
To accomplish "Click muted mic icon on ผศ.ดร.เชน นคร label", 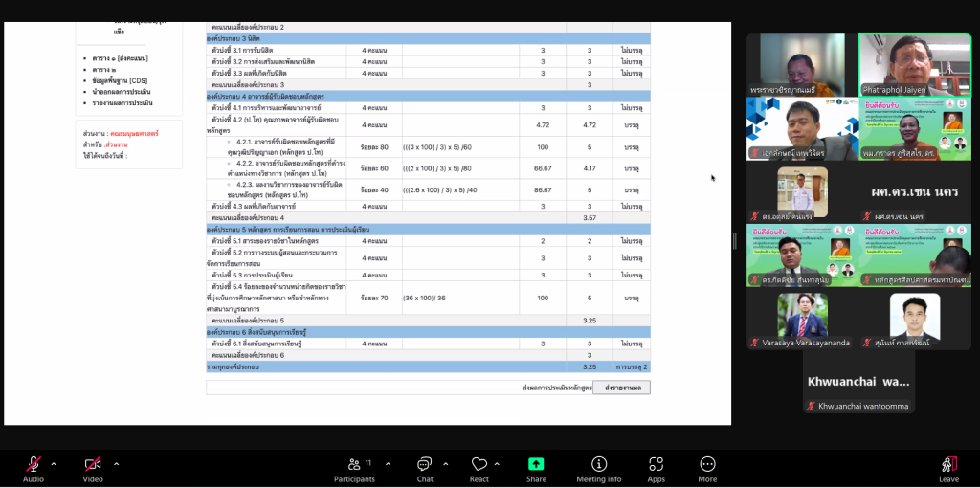I will point(867,216).
